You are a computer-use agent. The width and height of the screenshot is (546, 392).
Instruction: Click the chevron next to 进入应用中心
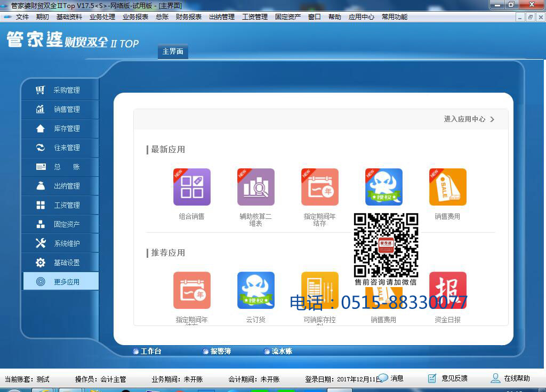492,119
